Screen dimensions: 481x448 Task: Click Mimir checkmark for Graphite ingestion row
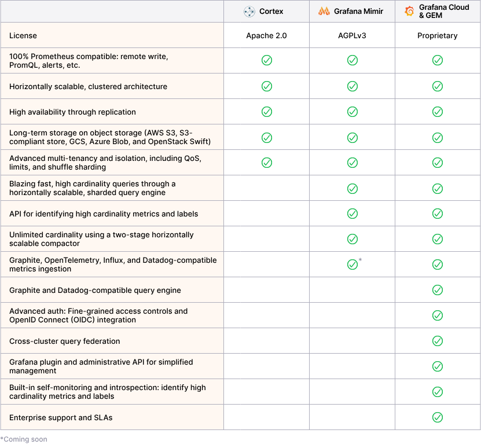coord(352,265)
